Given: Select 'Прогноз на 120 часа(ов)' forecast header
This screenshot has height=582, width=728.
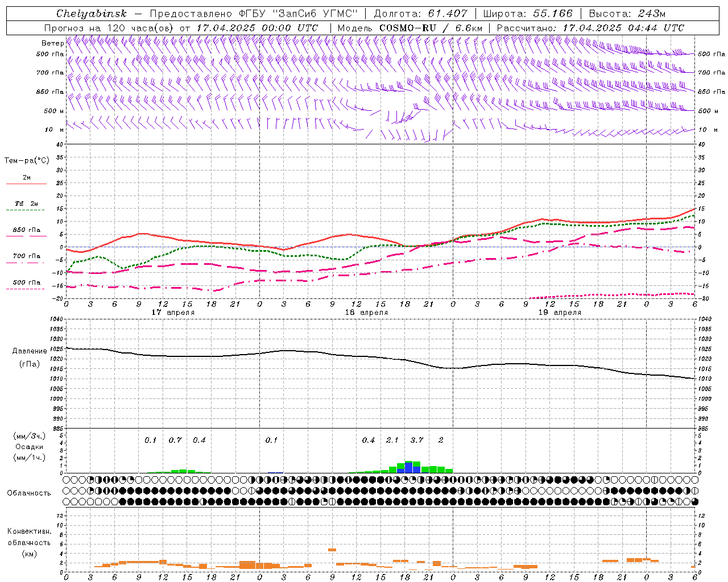Looking at the screenshot, I should click(109, 28).
